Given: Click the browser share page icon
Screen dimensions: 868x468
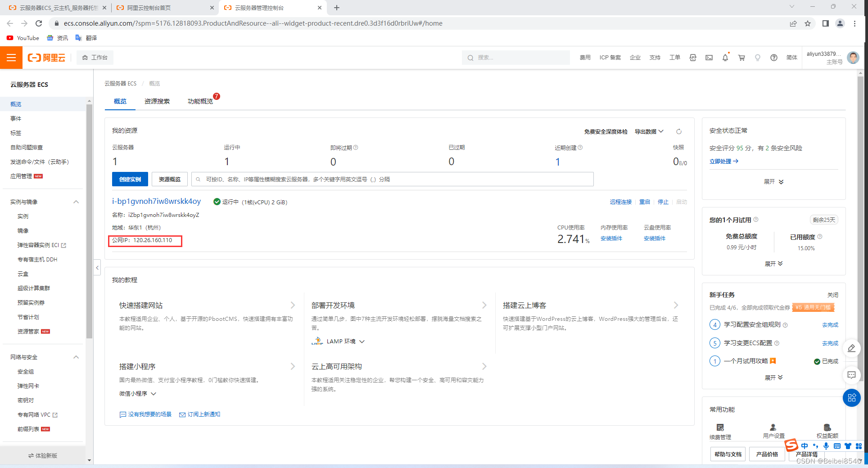Looking at the screenshot, I should 793,23.
